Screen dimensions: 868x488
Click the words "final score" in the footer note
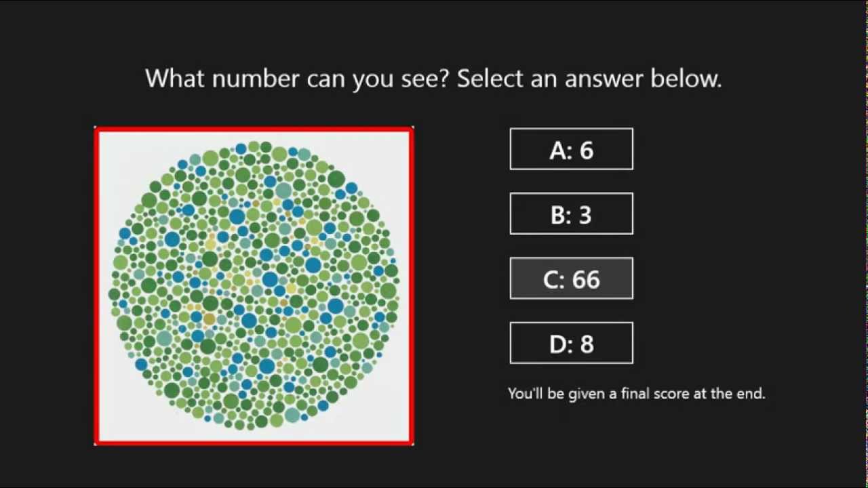[655, 393]
